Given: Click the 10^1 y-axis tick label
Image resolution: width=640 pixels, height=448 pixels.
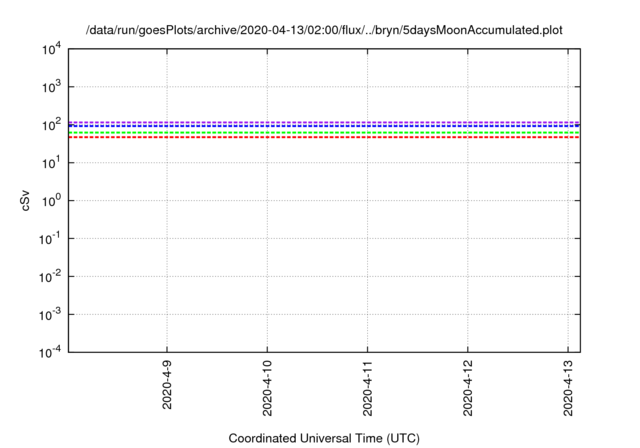Looking at the screenshot, I should pyautogui.click(x=51, y=163).
